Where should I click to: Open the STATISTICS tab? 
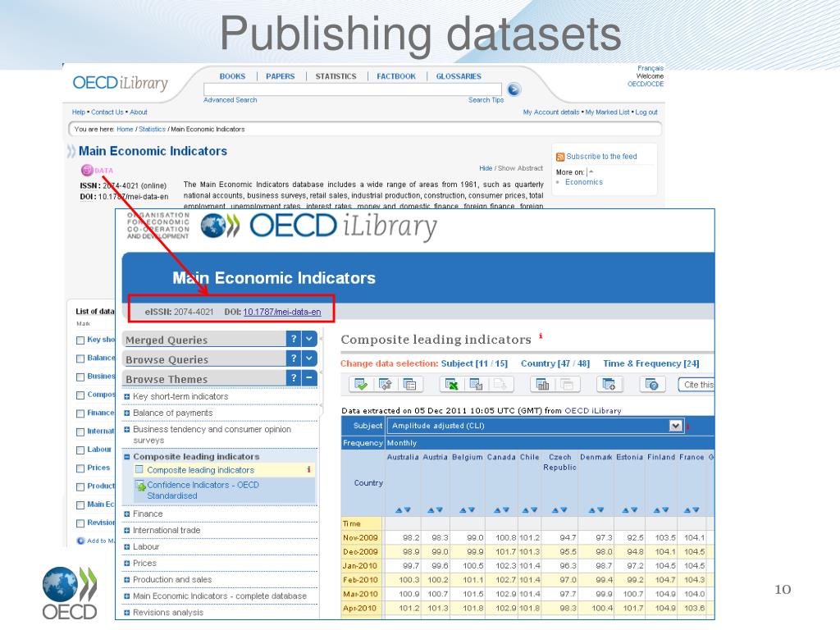click(x=336, y=76)
